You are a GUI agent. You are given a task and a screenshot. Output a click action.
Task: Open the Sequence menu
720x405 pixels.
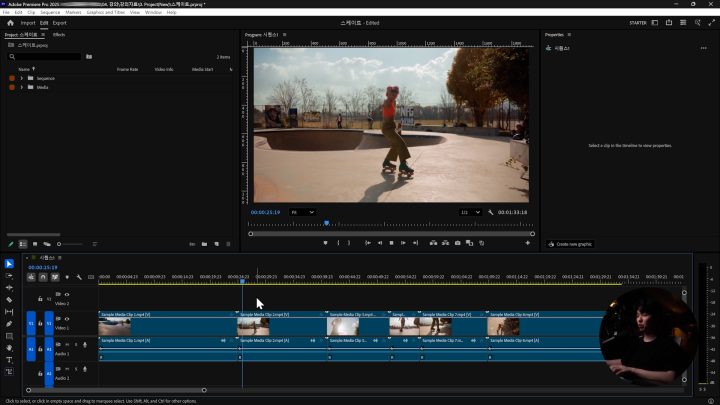(50, 12)
